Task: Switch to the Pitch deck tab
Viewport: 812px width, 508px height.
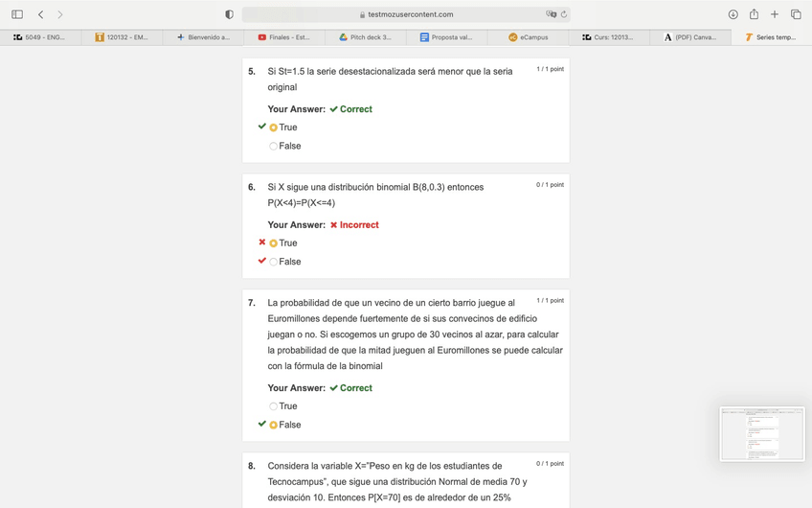Action: pos(365,37)
